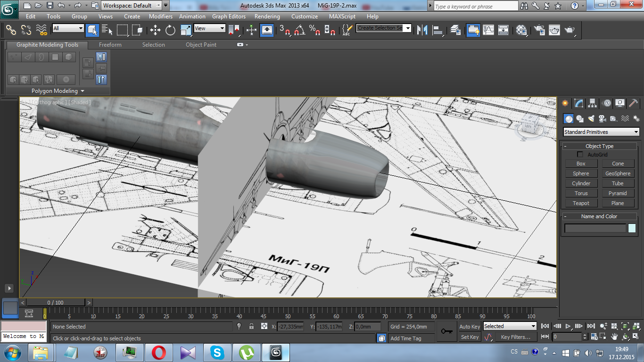644x362 pixels.
Task: Activate the Rotate tool
Action: [x=170, y=30]
